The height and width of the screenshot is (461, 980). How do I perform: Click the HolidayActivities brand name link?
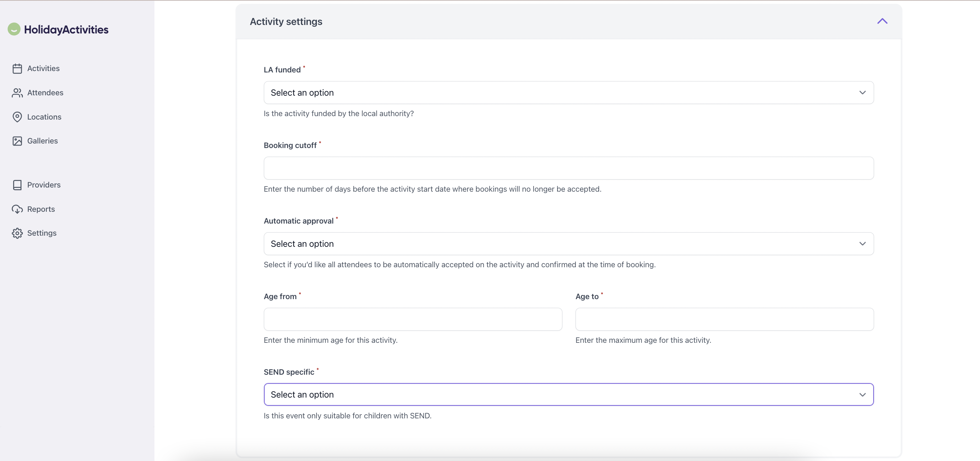pyautogui.click(x=66, y=30)
